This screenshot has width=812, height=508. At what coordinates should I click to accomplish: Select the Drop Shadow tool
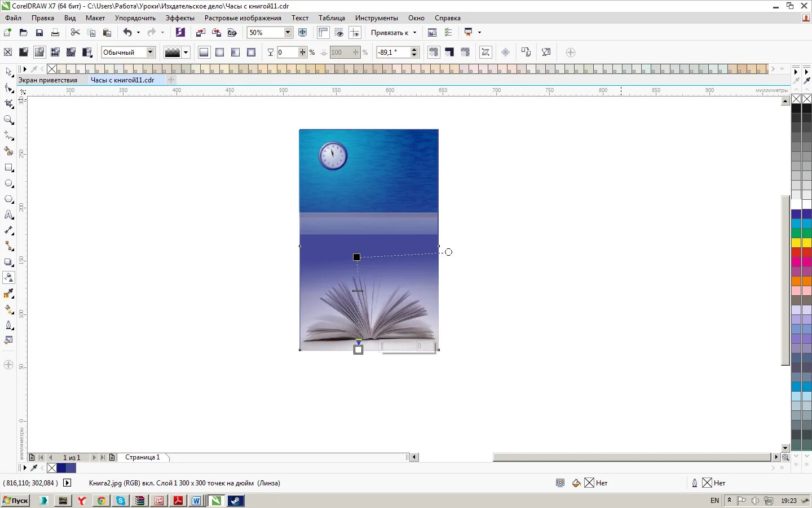click(x=8, y=262)
